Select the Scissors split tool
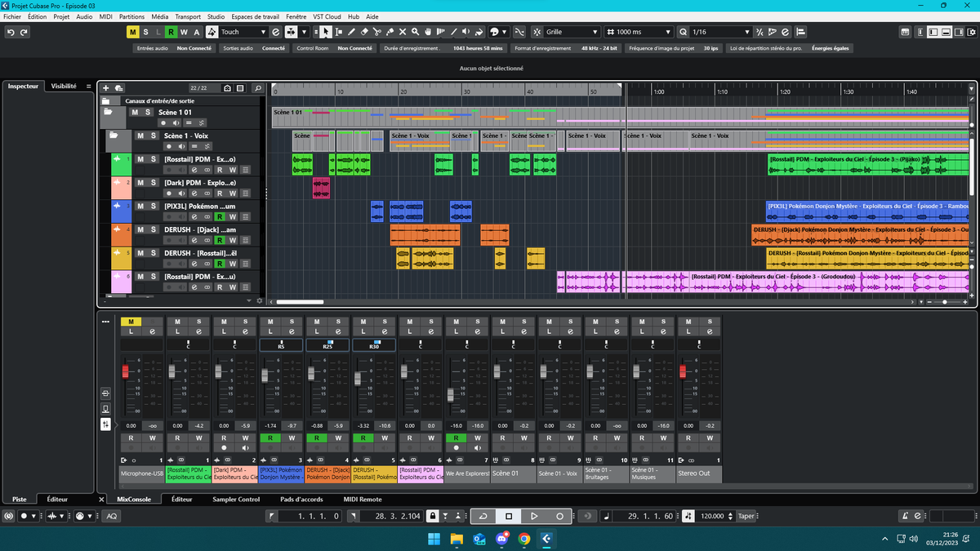This screenshot has height=551, width=980. (x=376, y=32)
